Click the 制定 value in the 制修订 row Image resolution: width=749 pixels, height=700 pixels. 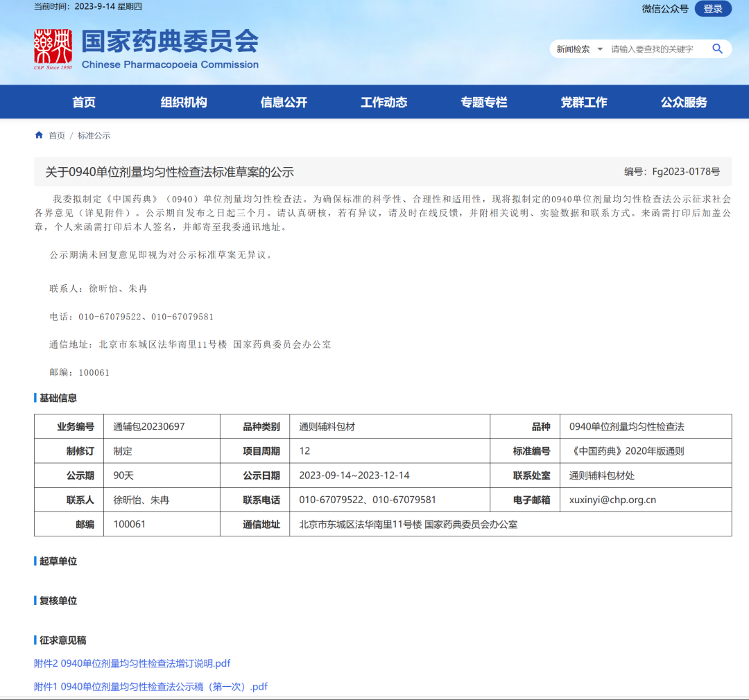(x=162, y=451)
